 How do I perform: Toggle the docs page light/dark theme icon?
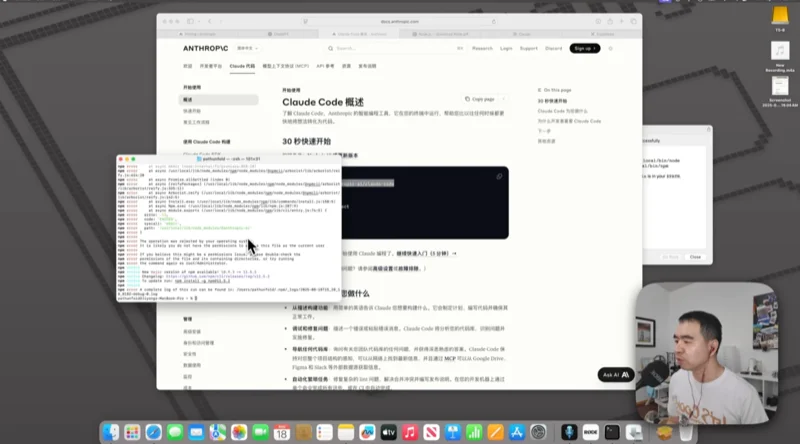coord(610,48)
